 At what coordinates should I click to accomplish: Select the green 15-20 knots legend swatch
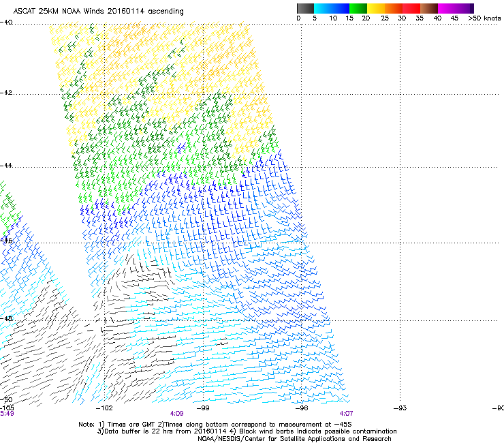(x=358, y=8)
